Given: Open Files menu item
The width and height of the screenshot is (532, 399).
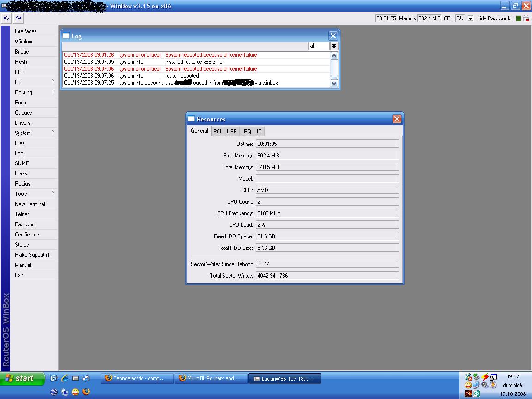Looking at the screenshot, I should [34, 143].
